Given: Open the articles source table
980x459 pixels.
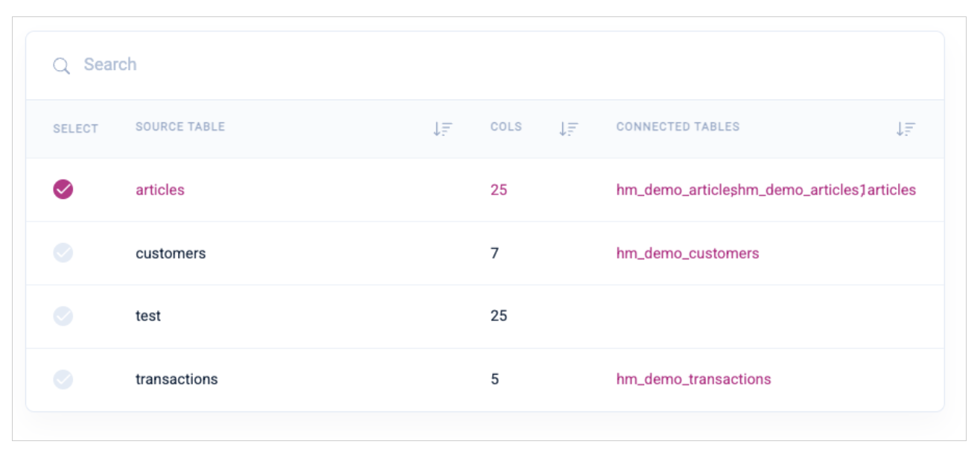Looking at the screenshot, I should [160, 190].
